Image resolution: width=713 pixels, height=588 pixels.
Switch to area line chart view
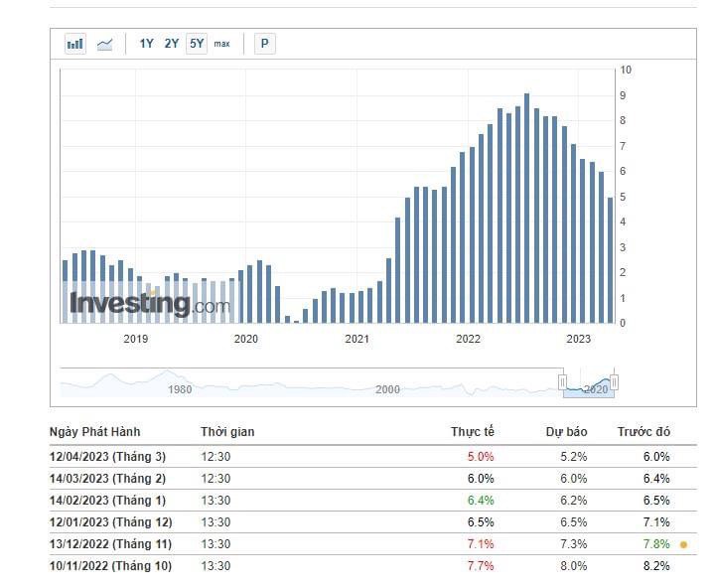[105, 44]
